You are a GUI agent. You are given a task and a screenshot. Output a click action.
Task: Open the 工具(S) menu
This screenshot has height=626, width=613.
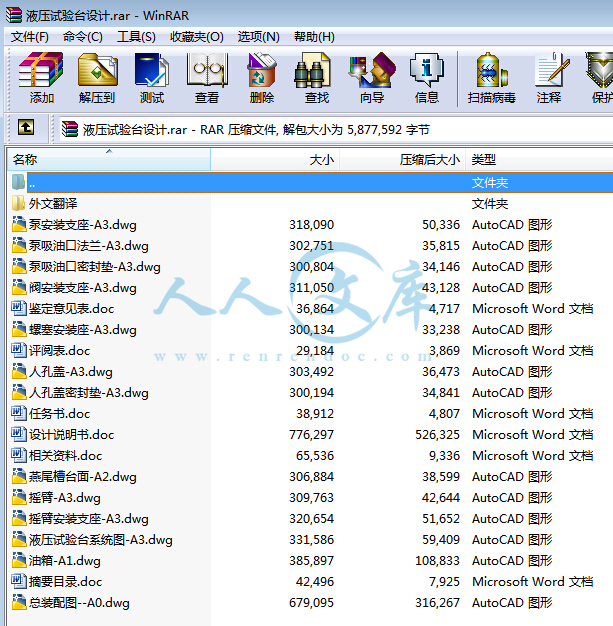[136, 37]
